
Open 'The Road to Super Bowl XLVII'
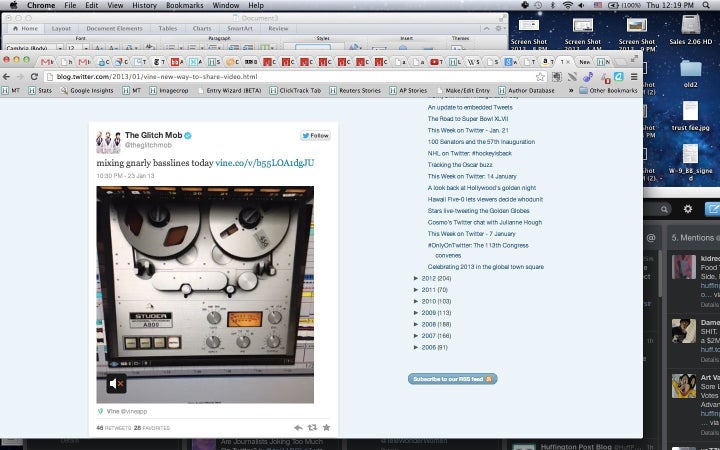(468, 119)
